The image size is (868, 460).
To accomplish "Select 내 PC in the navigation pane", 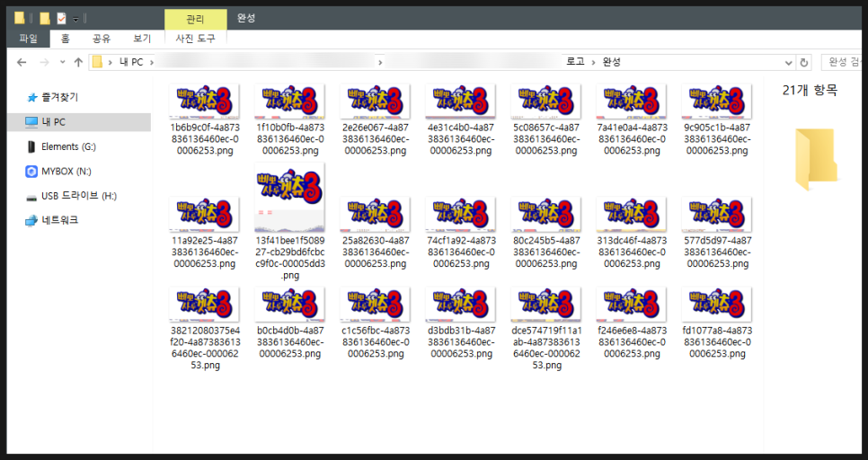I will [x=79, y=122].
